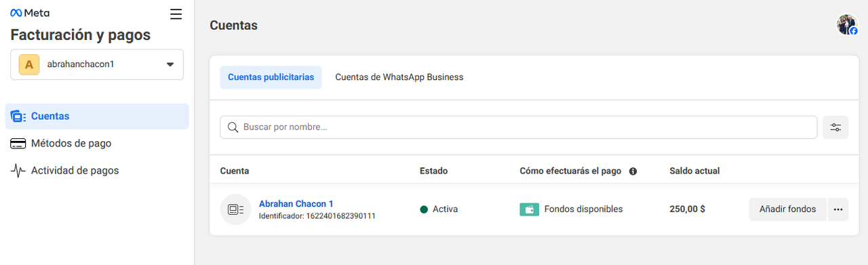The height and width of the screenshot is (265, 868).
Task: Click the Añadir fondos button
Action: coord(787,209)
